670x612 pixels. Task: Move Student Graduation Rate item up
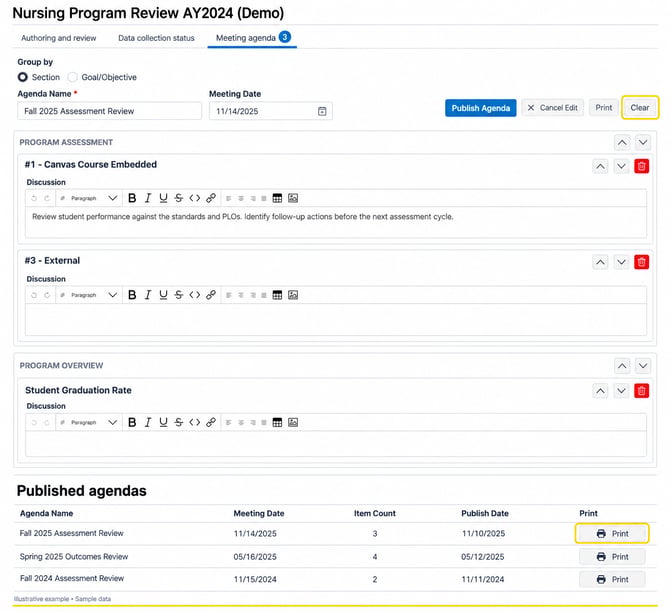600,391
